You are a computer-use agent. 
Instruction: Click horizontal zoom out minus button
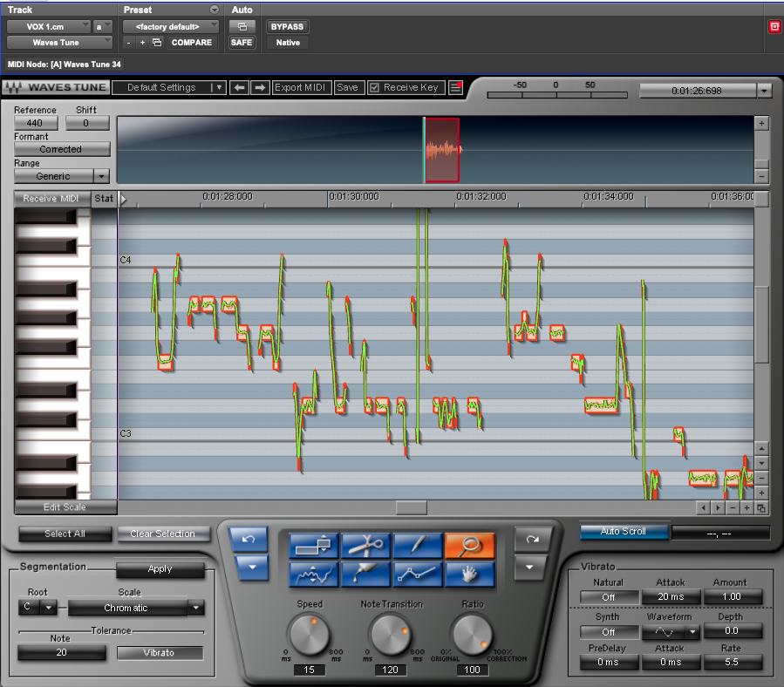pos(733,508)
